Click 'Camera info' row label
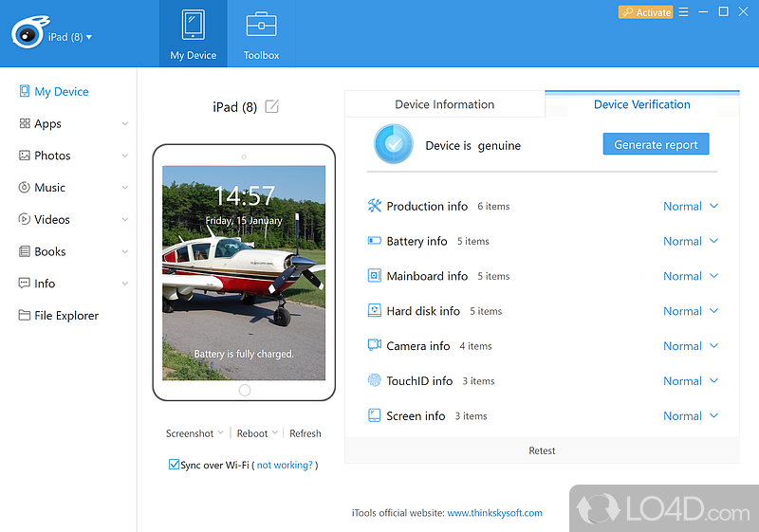 418,346
